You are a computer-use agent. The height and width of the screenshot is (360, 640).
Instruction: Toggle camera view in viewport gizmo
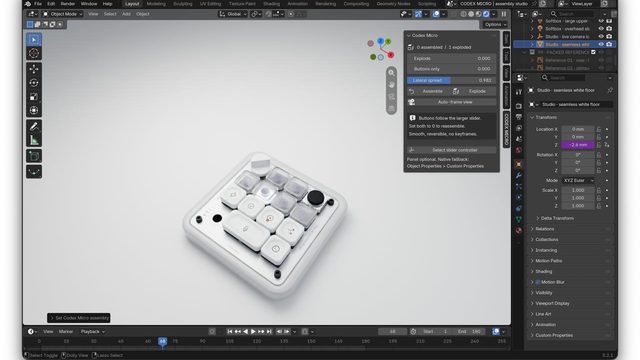[x=391, y=97]
